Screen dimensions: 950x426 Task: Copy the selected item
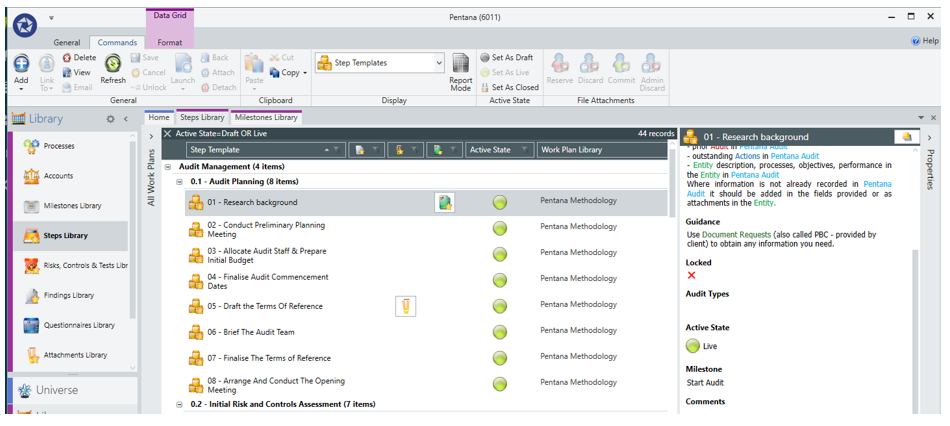(285, 72)
